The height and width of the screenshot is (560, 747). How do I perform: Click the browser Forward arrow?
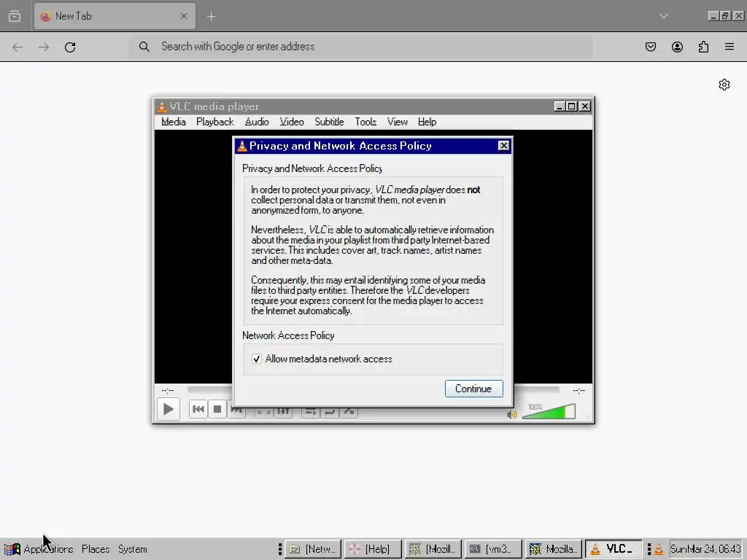(44, 47)
